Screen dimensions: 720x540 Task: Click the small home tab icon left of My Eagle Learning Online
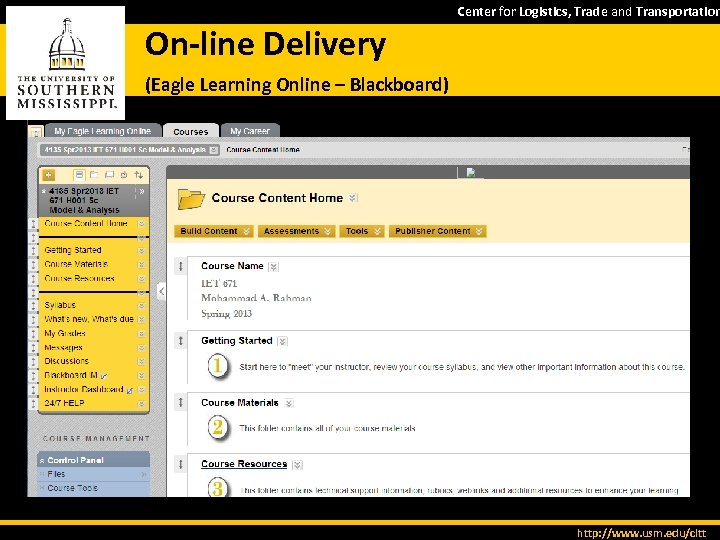35,132
